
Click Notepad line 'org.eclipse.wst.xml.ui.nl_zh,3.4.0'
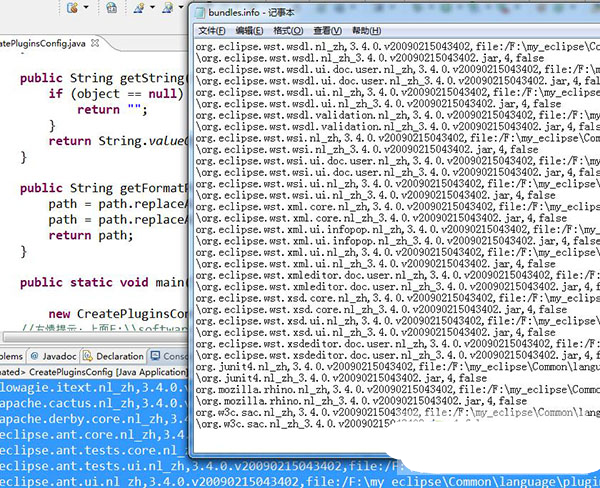tap(398, 253)
